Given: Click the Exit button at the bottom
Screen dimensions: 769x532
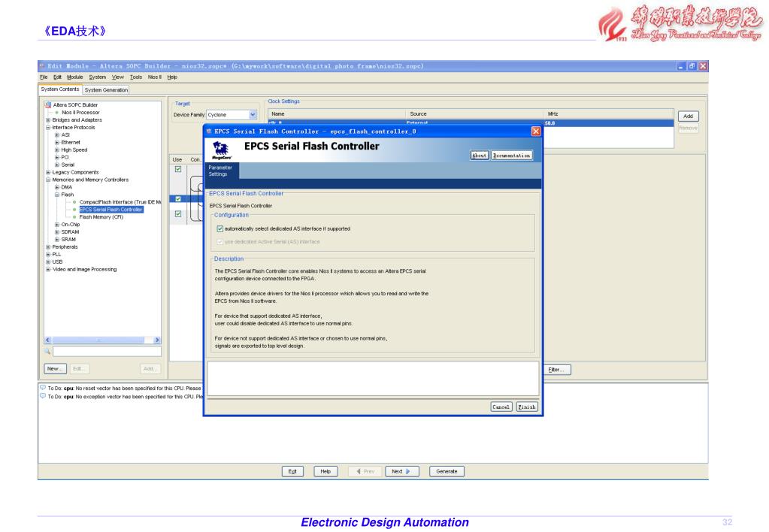Looking at the screenshot, I should point(292,472).
